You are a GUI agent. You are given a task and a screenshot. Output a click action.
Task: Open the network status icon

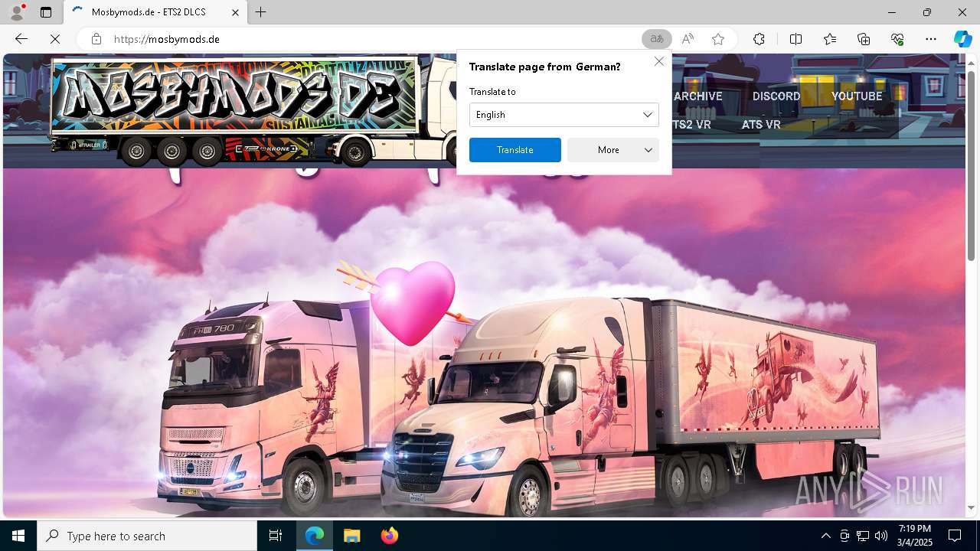pos(863,536)
